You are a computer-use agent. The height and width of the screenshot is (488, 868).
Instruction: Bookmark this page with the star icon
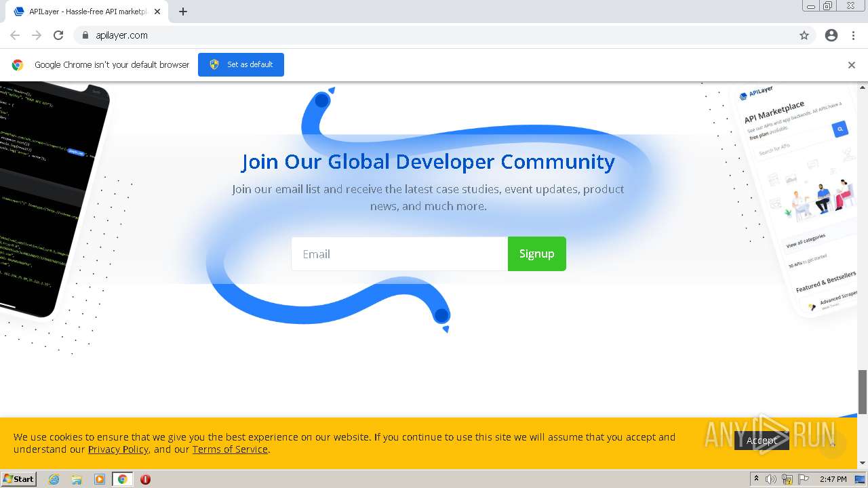pos(804,35)
